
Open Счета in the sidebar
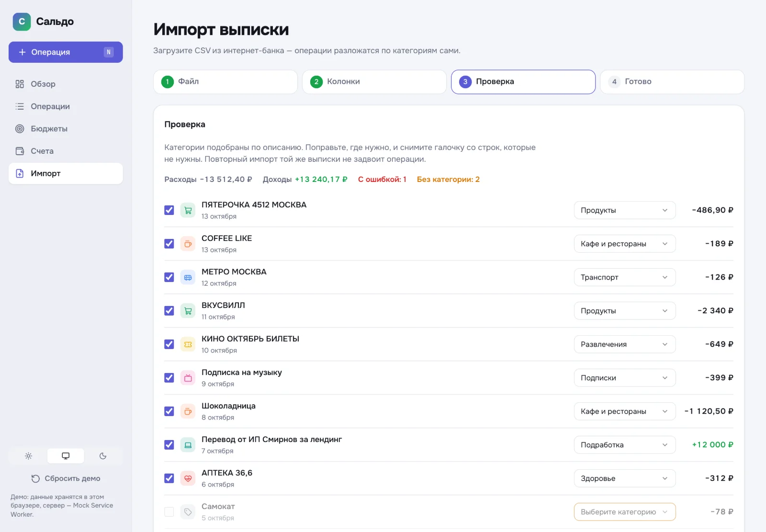coord(66,151)
